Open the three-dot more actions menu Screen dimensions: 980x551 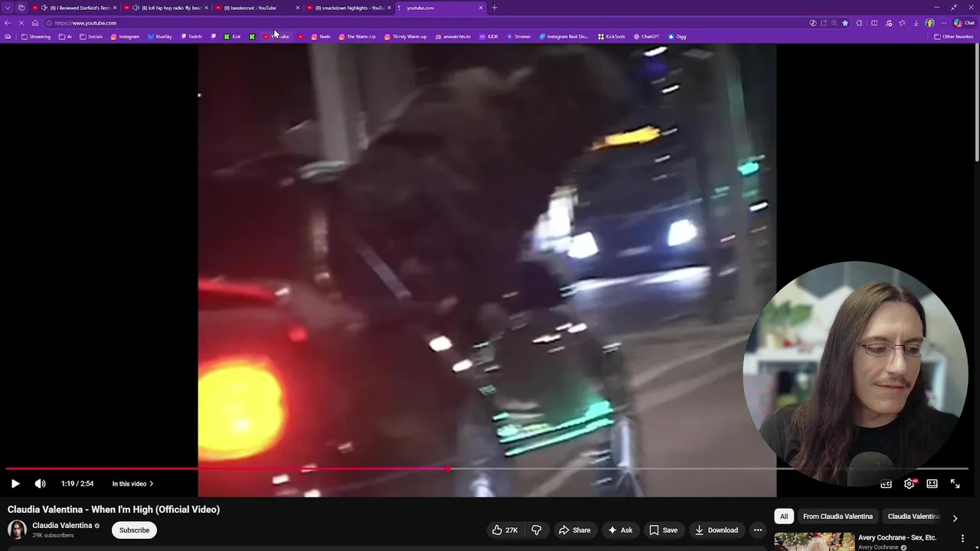click(758, 530)
